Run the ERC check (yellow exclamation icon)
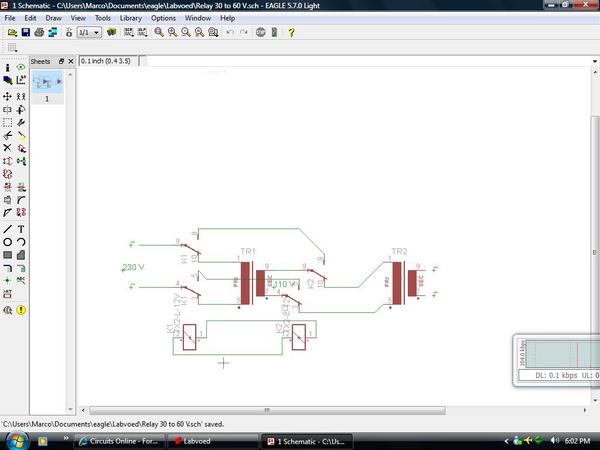The height and width of the screenshot is (450, 600). [x=21, y=310]
